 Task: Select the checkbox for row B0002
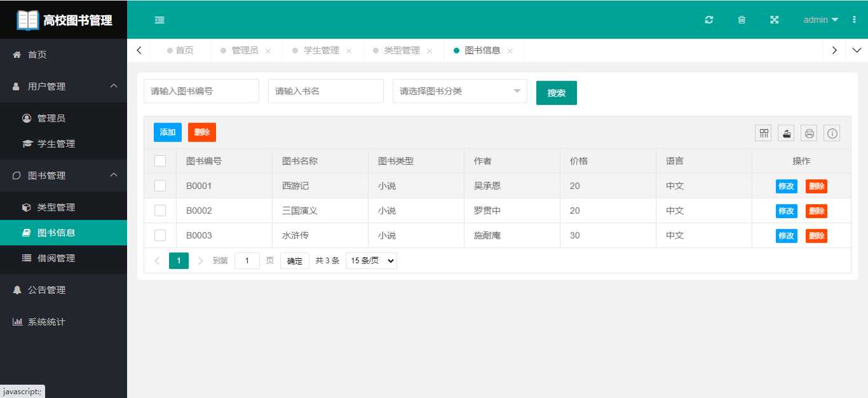coord(160,210)
